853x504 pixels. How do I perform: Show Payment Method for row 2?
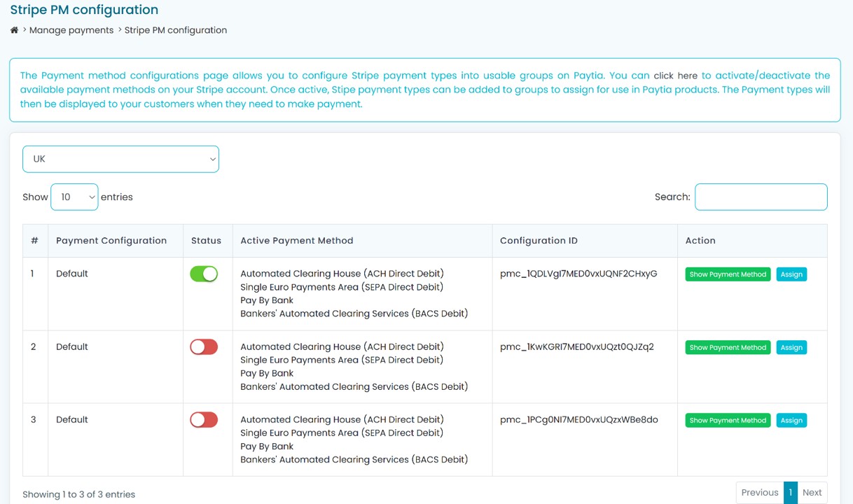pos(728,347)
